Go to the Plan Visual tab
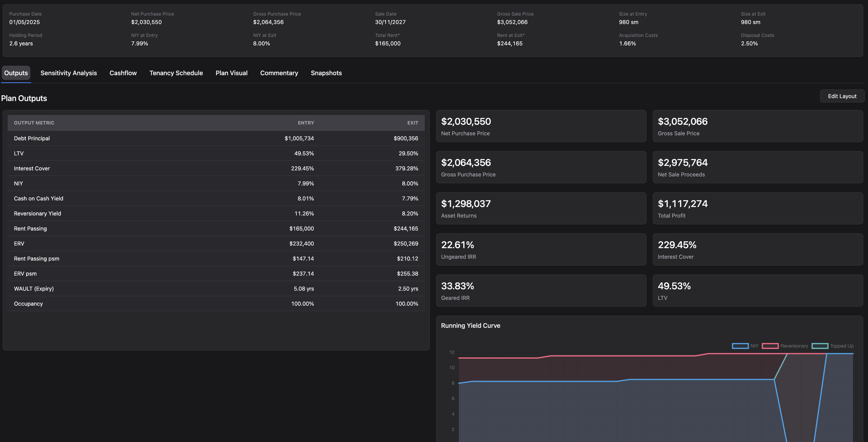The height and width of the screenshot is (442, 868). [232, 73]
